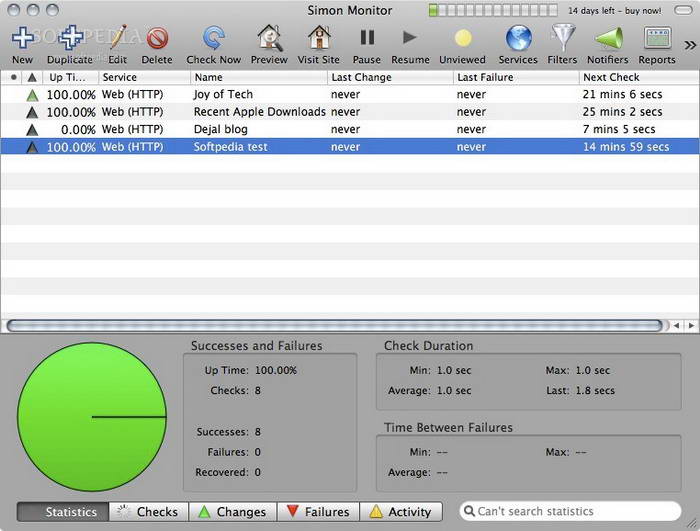Click the New test toolbar icon
The height and width of the screenshot is (531, 700).
click(22, 38)
